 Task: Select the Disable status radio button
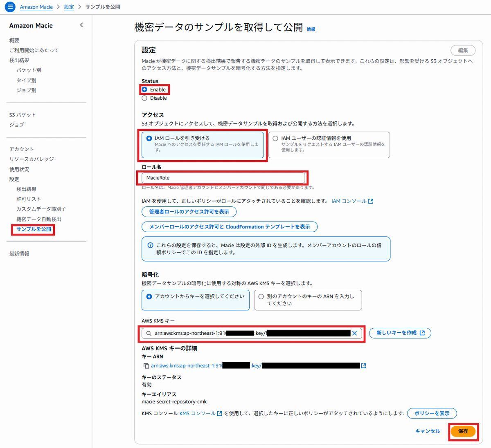[144, 98]
